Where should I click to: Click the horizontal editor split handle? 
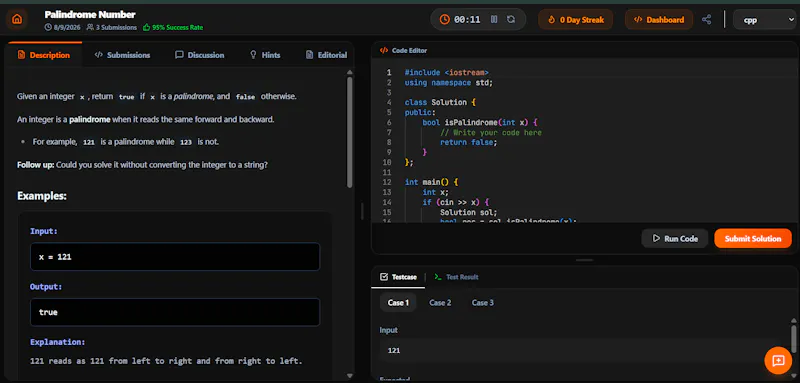pyautogui.click(x=585, y=260)
